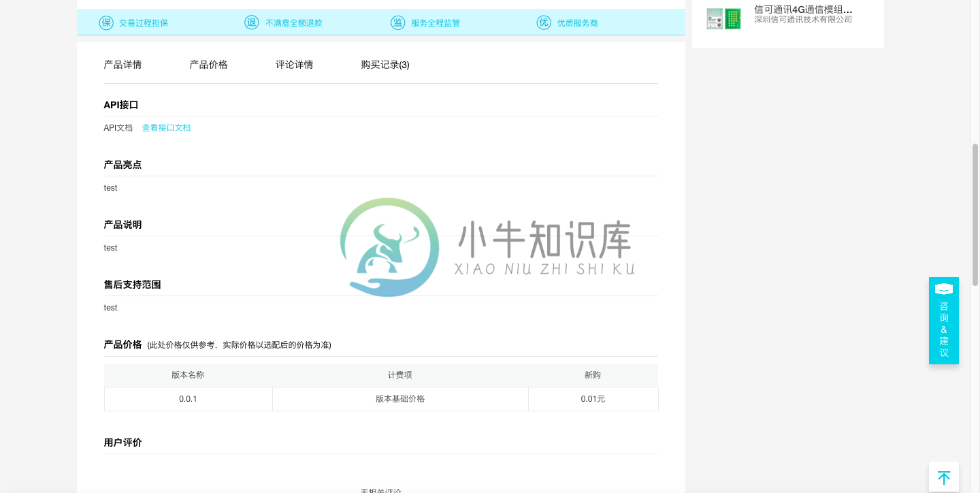This screenshot has height=493, width=980.
Task: Click the 版本名称 column header
Action: [x=188, y=375]
